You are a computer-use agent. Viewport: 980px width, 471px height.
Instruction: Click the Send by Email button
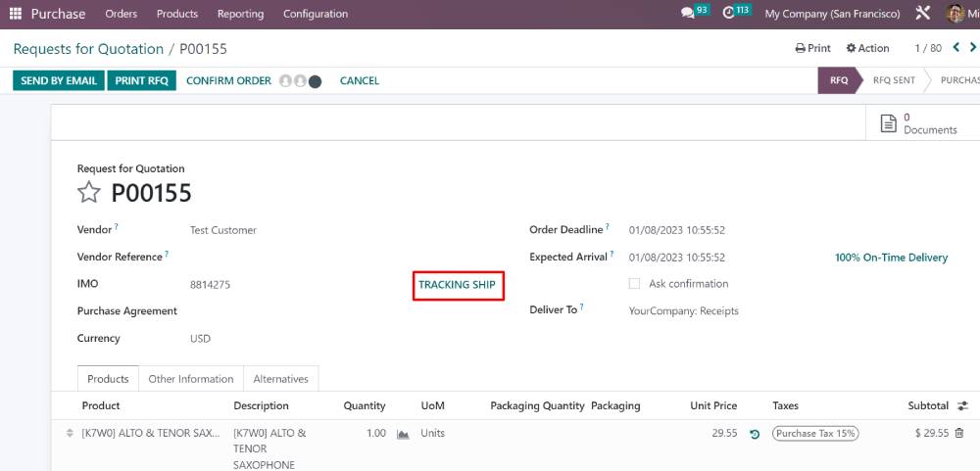click(x=59, y=80)
